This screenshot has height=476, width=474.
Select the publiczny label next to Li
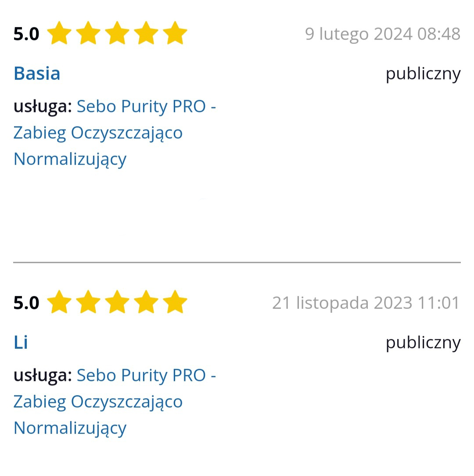click(x=423, y=343)
